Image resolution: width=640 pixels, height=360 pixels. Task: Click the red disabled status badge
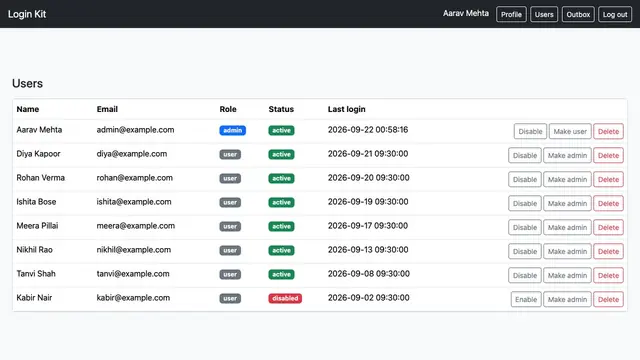coord(285,298)
